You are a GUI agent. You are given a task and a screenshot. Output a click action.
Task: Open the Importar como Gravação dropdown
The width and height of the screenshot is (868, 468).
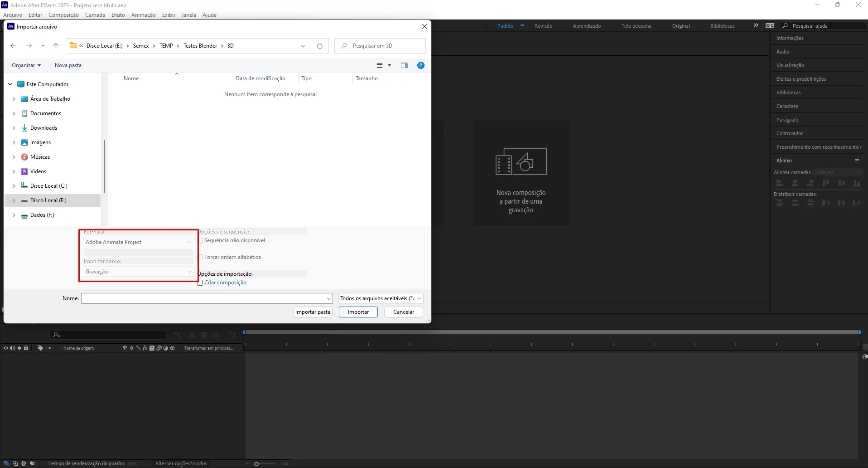click(139, 272)
